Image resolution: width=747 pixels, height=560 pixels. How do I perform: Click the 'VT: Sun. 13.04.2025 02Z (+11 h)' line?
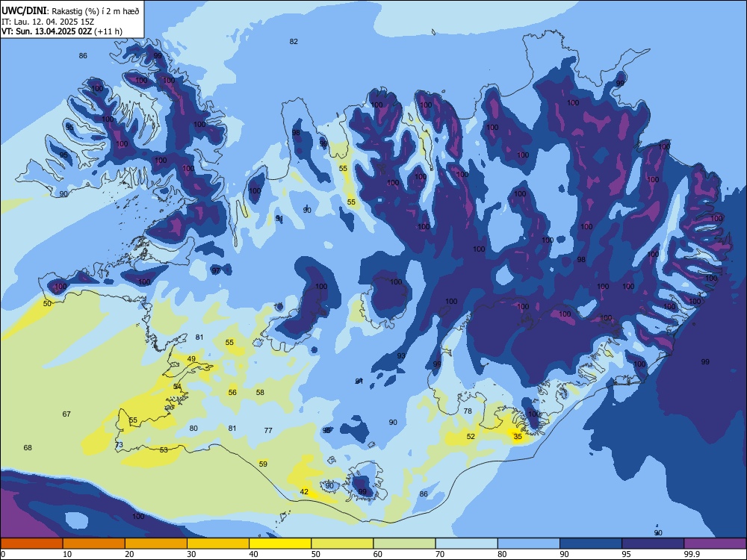(x=62, y=31)
